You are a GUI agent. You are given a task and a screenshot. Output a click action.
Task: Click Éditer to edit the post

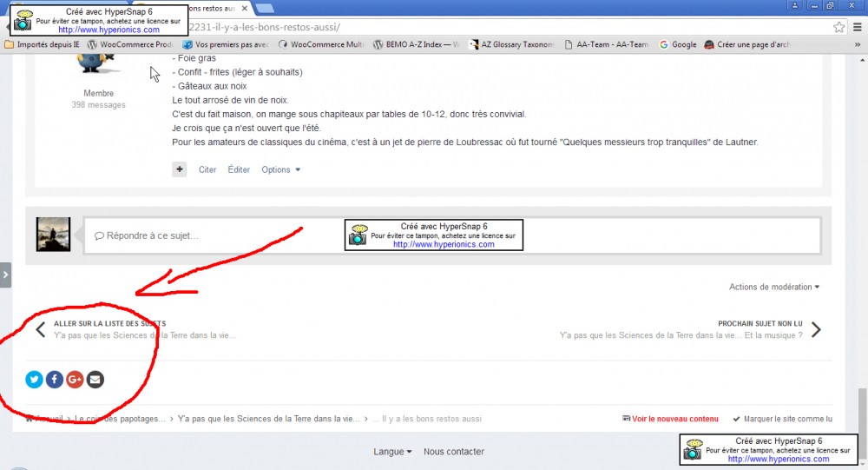239,169
